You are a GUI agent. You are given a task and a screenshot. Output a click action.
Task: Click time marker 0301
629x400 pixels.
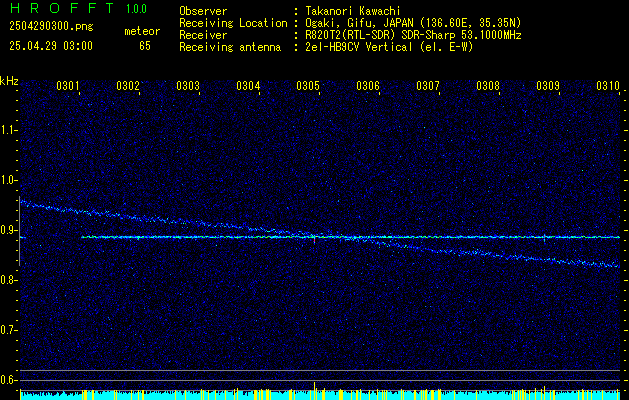click(x=67, y=85)
